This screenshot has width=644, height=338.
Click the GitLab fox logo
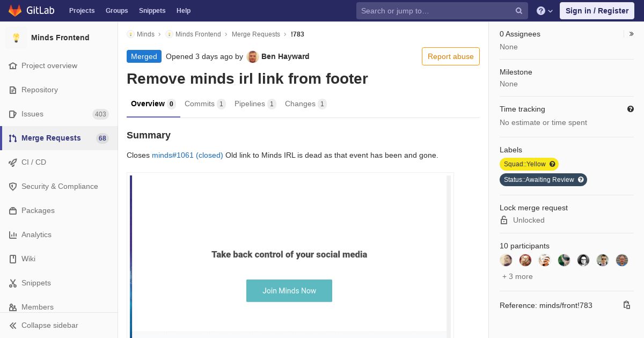[15, 10]
